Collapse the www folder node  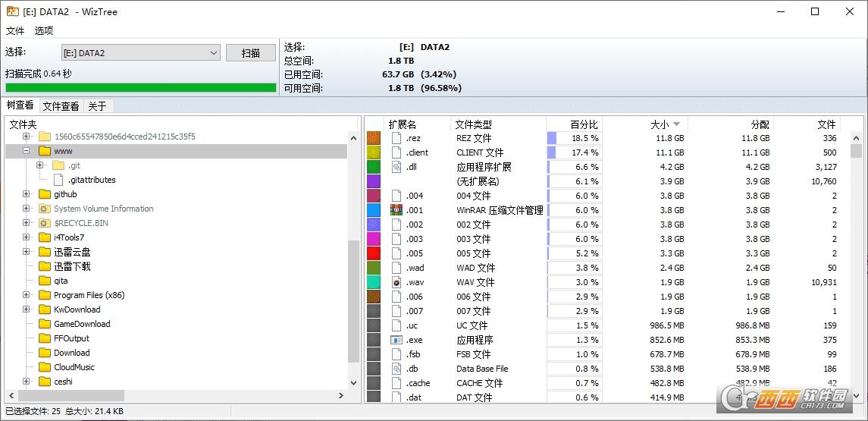coord(27,151)
